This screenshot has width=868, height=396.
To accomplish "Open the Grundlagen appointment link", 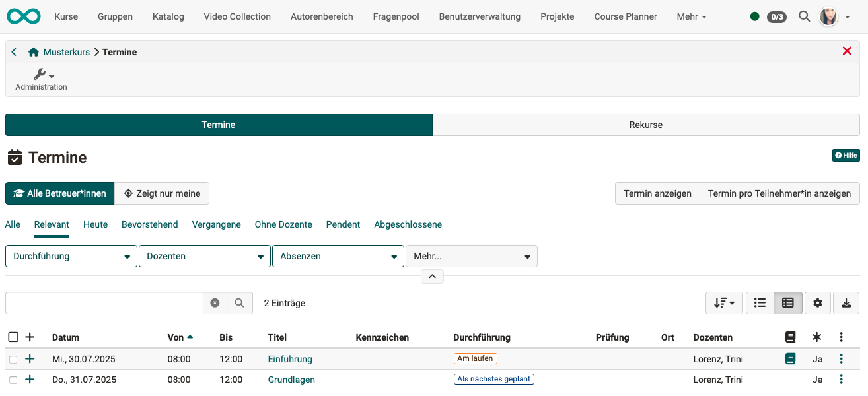I will 291,379.
